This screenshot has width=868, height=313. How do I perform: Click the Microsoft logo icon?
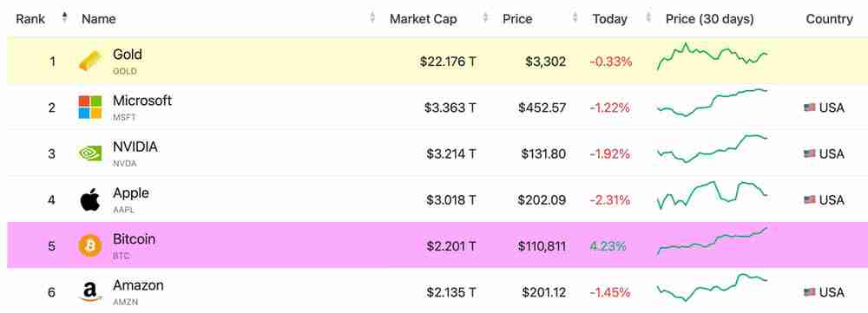(x=90, y=108)
